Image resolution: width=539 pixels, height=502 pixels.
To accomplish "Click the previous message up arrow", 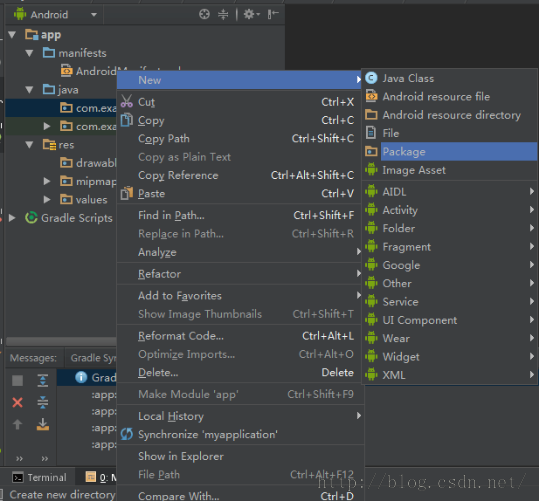I will [18, 424].
